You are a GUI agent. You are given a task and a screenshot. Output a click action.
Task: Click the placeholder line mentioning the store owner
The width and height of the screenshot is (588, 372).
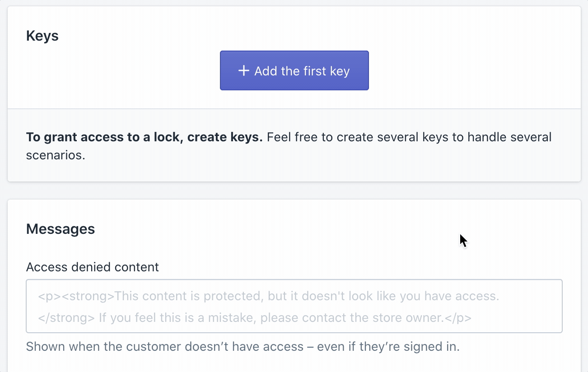click(255, 318)
